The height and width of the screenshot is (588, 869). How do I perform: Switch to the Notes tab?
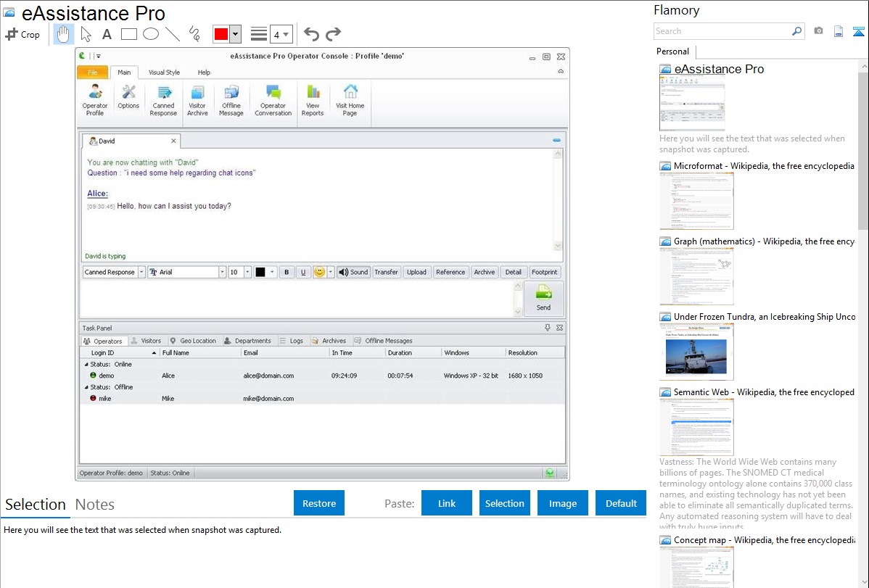[95, 505]
